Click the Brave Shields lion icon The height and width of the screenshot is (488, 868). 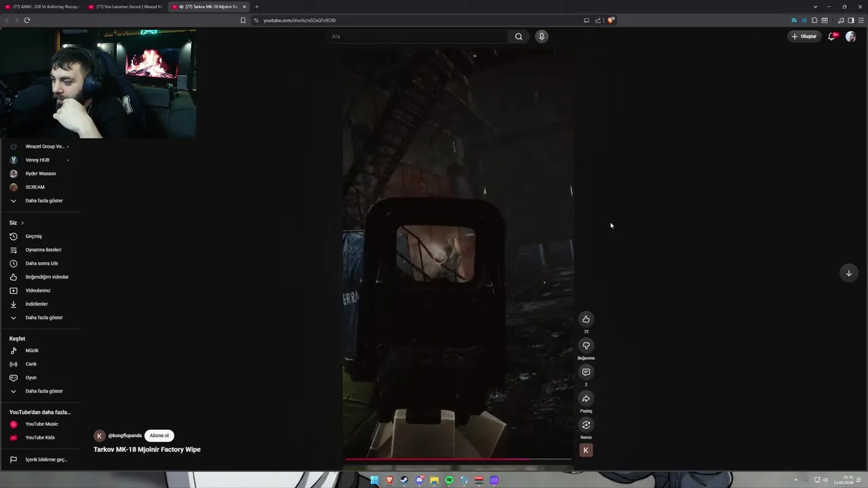pos(610,20)
